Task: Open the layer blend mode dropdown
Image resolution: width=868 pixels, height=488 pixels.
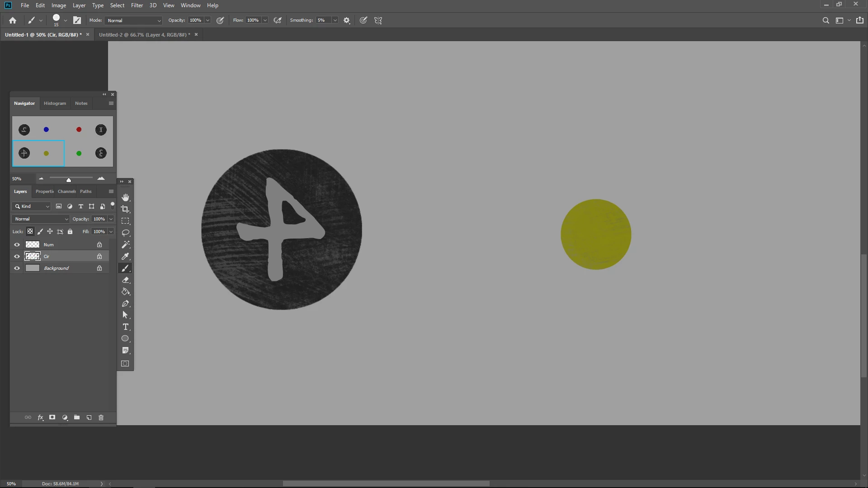Action: click(x=41, y=219)
